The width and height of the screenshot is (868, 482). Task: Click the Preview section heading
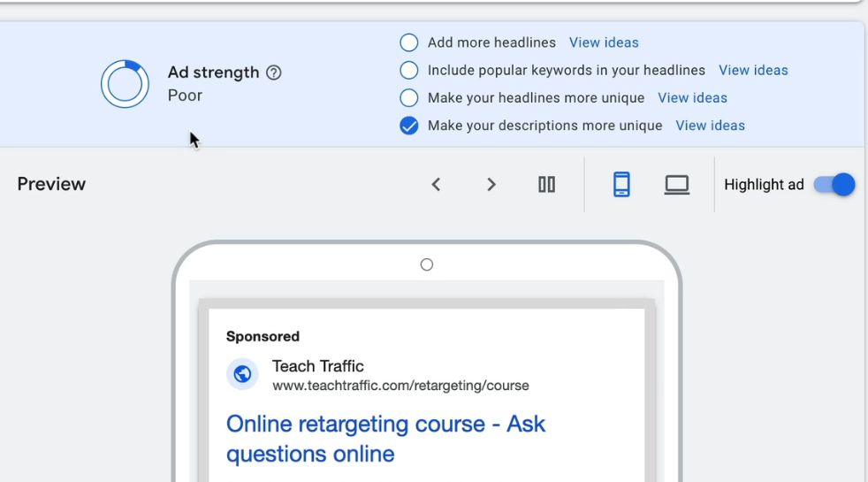click(x=51, y=184)
